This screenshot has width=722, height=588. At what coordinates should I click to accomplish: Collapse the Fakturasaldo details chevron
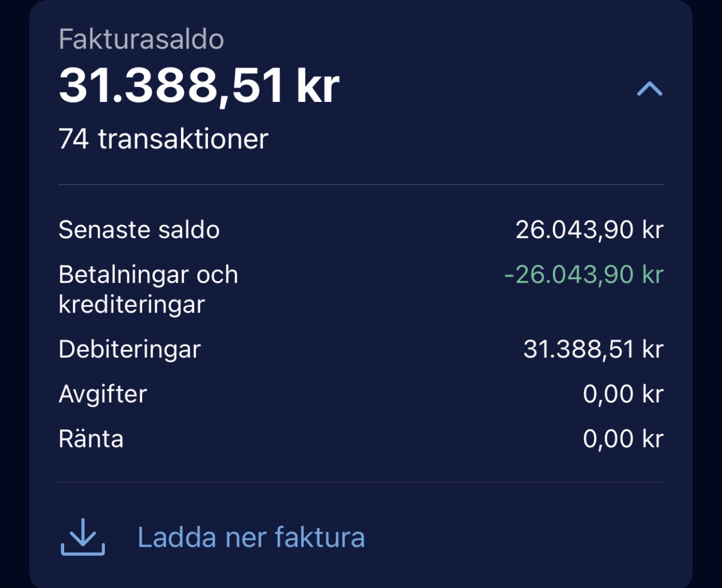pos(649,89)
